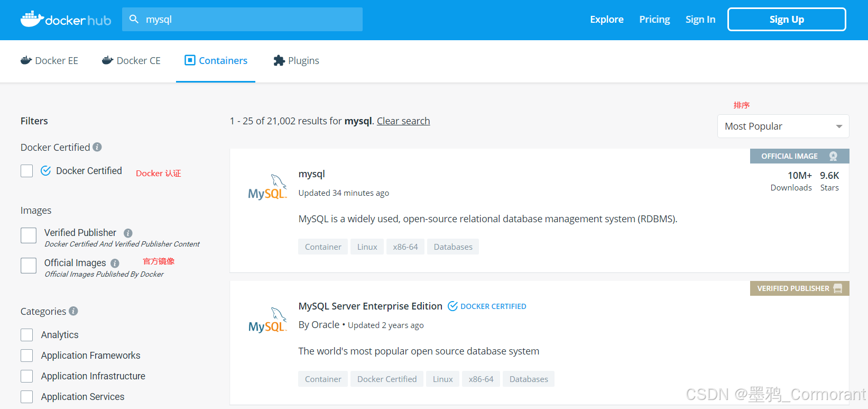Click the ribbon icon in the Official Image badge
Image resolution: width=868 pixels, height=409 pixels.
pos(833,156)
